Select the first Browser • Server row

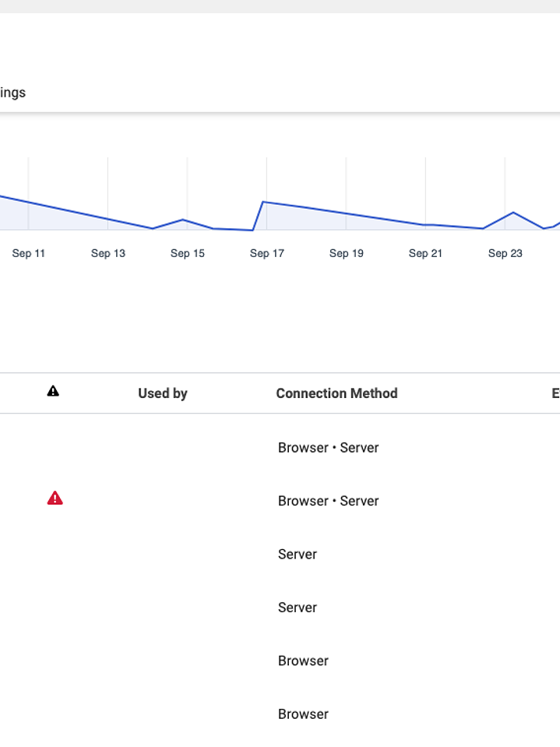click(x=328, y=448)
